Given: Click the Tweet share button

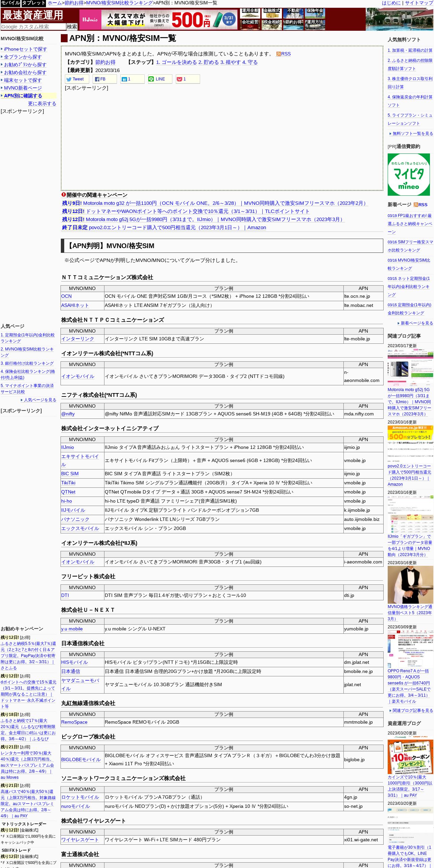Looking at the screenshot, I should pos(77,79).
